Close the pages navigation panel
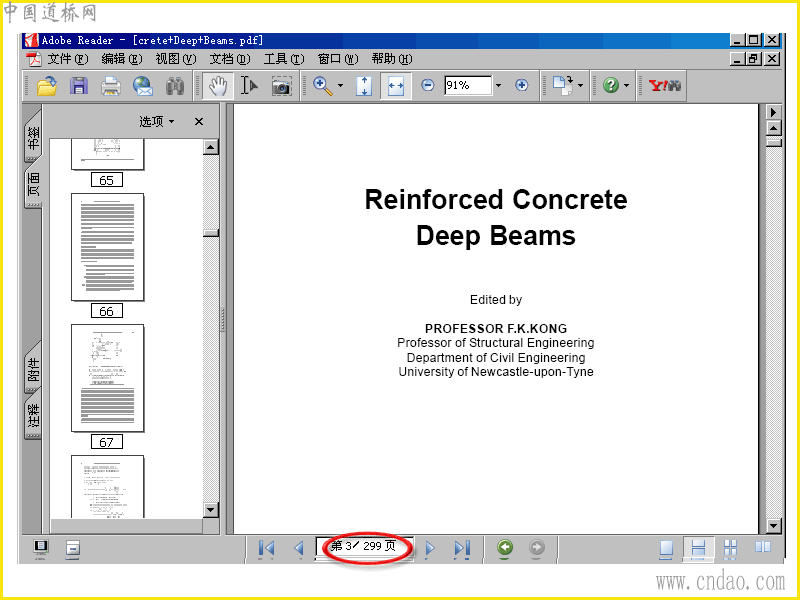Viewport: 800px width, 600px height. click(x=199, y=121)
